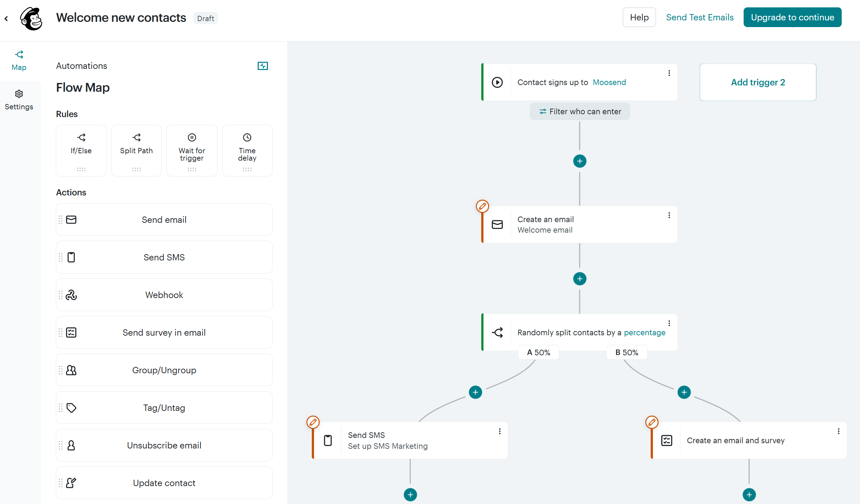Open the options menu on Randomly split node
860x504 pixels.
pos(669,323)
